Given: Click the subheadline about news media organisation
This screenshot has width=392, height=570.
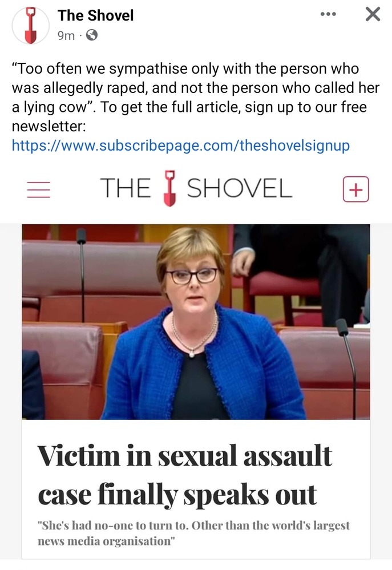Looking at the screenshot, I should 193,533.
